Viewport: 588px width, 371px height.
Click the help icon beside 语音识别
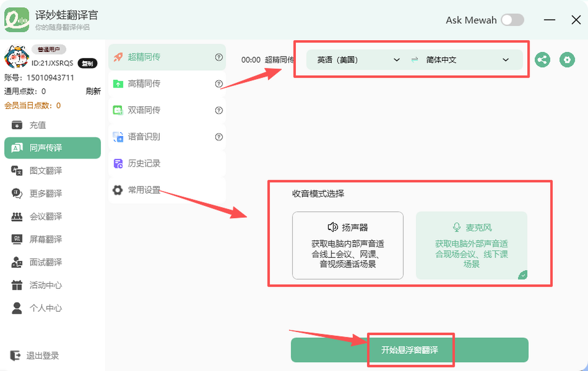(x=219, y=137)
